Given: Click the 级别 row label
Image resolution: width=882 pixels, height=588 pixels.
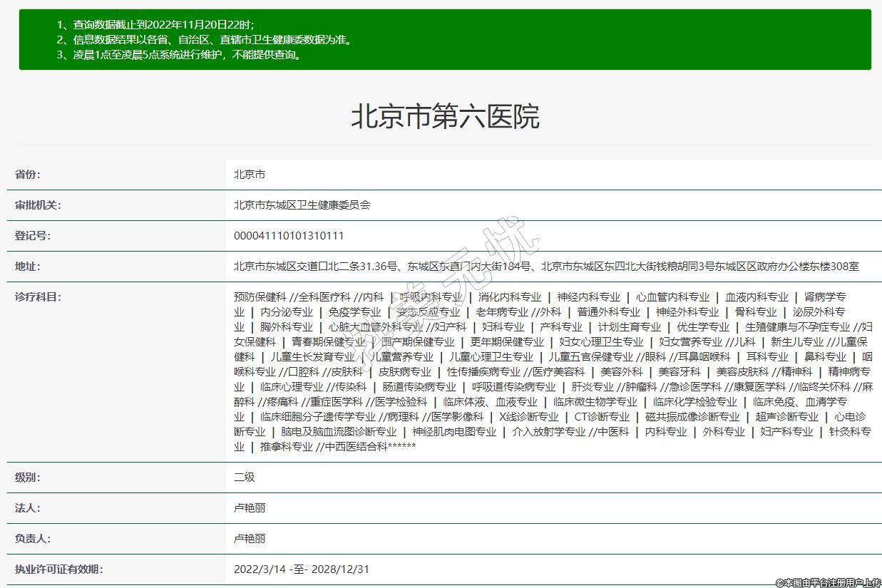Looking at the screenshot, I should click(28, 478).
